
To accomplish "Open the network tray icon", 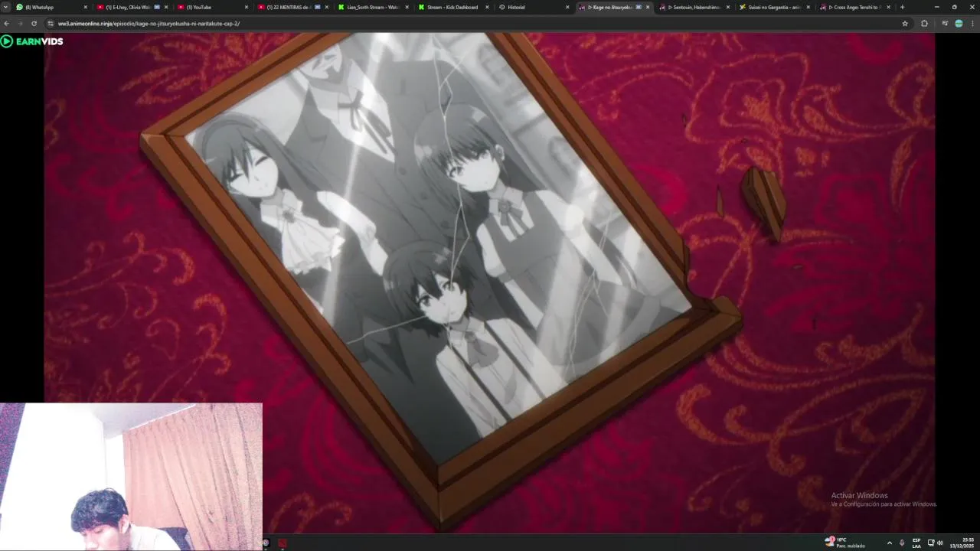I will [931, 543].
